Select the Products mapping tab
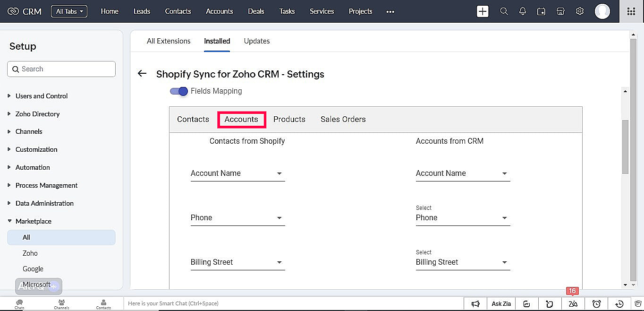The height and width of the screenshot is (311, 644). pyautogui.click(x=289, y=119)
